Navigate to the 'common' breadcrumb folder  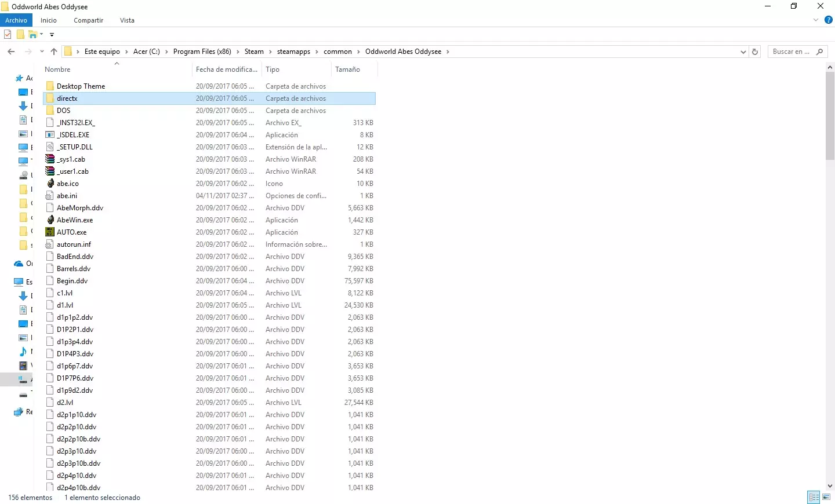click(x=337, y=52)
